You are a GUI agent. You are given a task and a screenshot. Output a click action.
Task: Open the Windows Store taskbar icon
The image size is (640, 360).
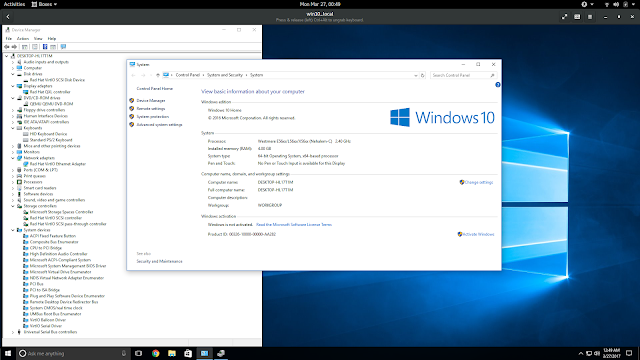188,353
